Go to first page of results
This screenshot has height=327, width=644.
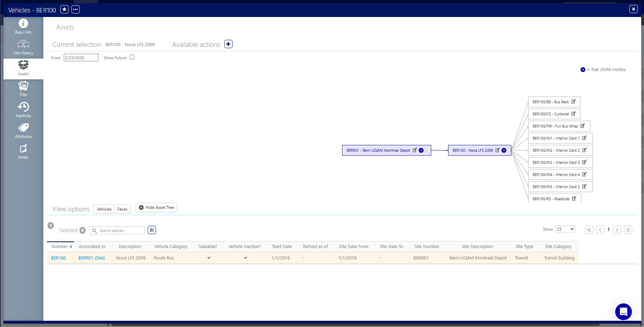[589, 230]
